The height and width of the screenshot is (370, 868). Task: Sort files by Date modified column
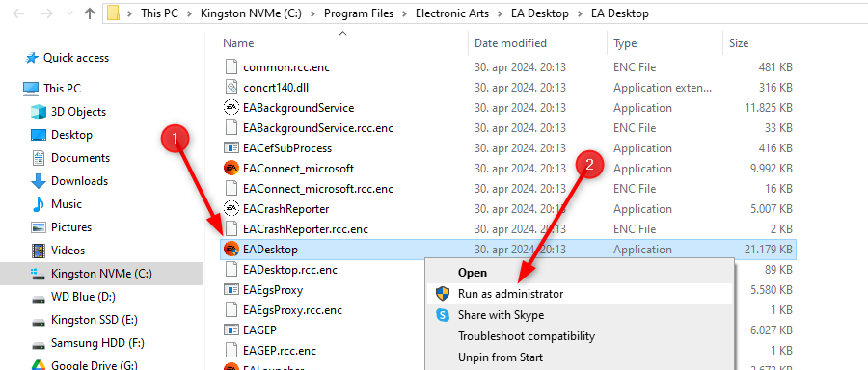[x=510, y=43]
